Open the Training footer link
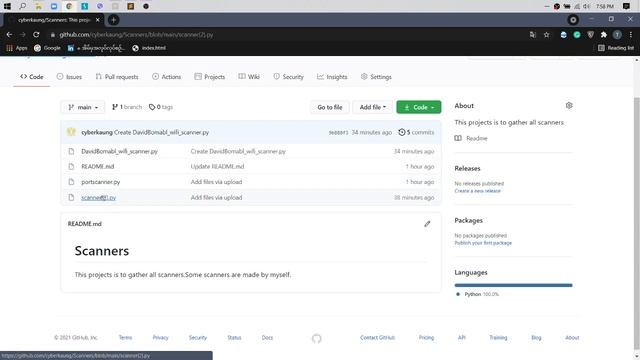The image size is (640, 360). (x=498, y=338)
